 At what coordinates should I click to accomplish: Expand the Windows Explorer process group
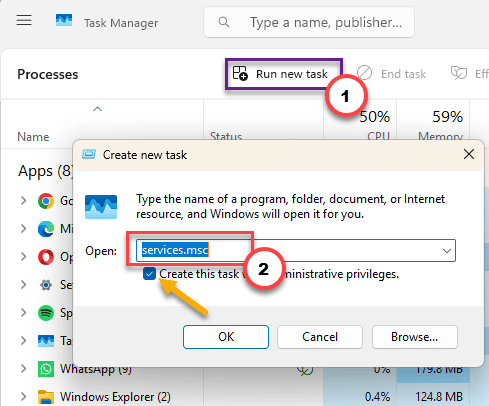click(24, 397)
